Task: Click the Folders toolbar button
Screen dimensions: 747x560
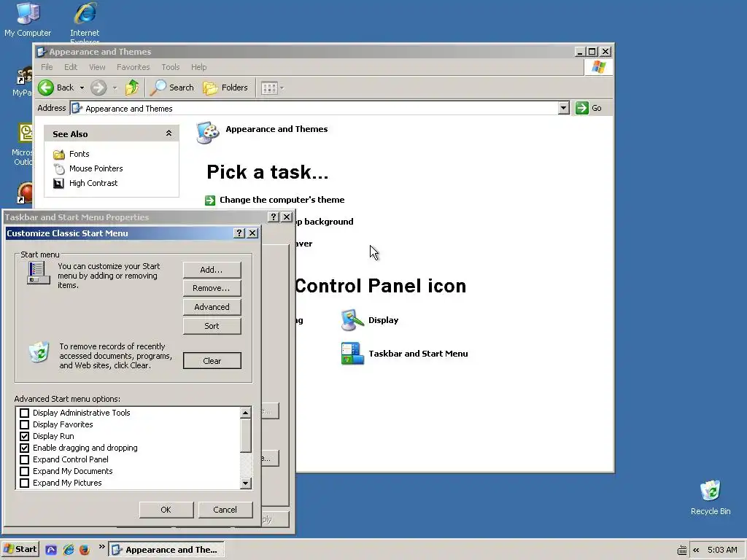Action: click(225, 87)
